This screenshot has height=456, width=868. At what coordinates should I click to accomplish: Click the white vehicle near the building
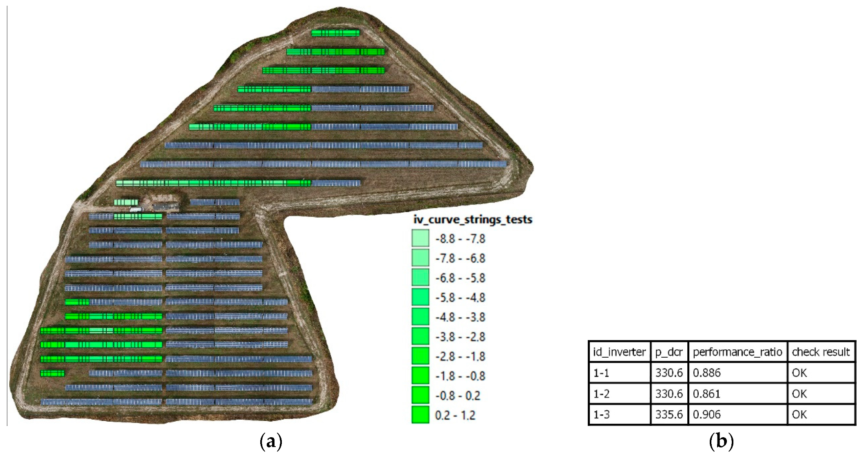[x=136, y=210]
